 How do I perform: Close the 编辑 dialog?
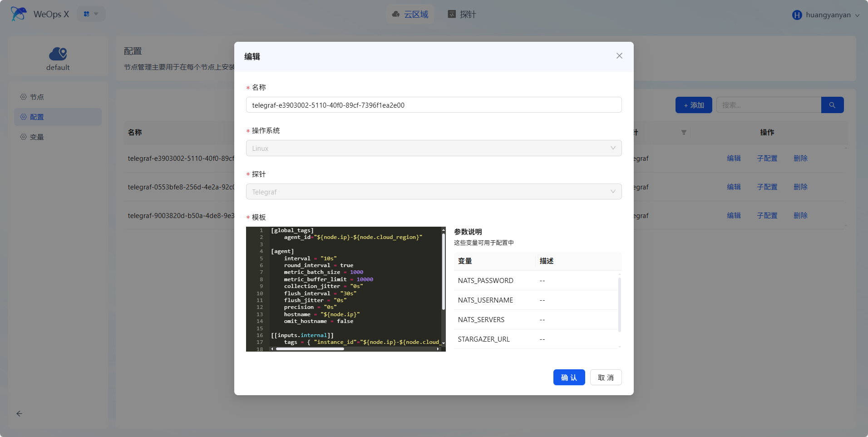pyautogui.click(x=619, y=56)
